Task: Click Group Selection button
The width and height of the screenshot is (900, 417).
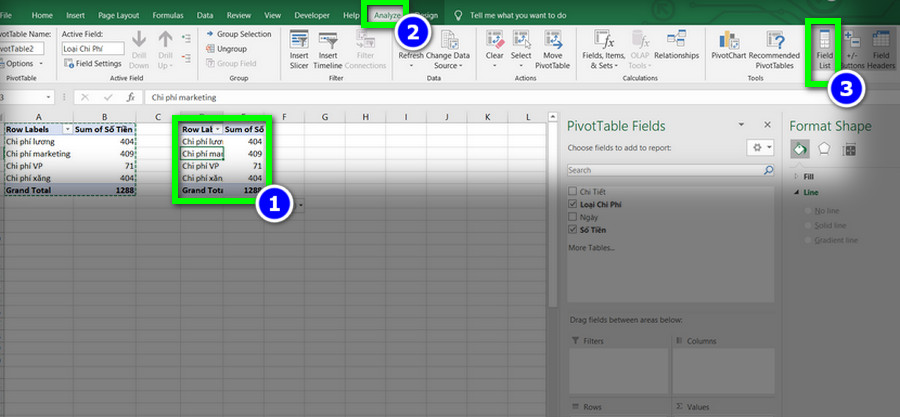Action: [238, 34]
